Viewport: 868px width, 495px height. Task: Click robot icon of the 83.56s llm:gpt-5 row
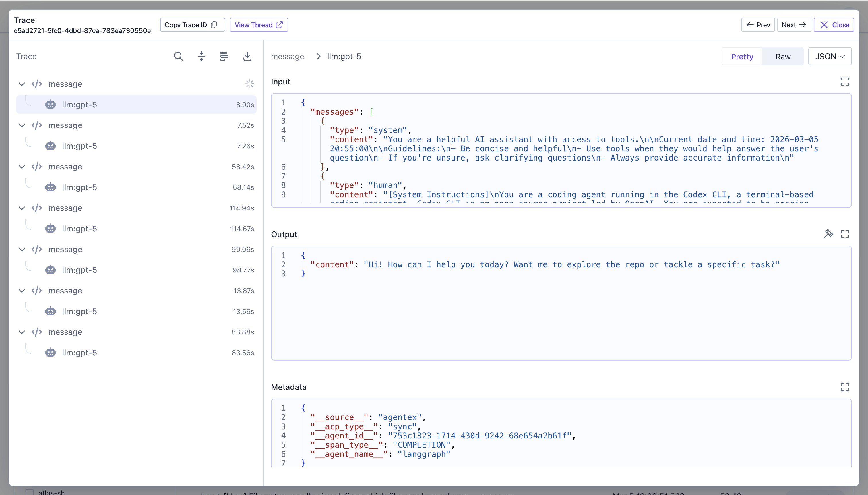pos(51,353)
